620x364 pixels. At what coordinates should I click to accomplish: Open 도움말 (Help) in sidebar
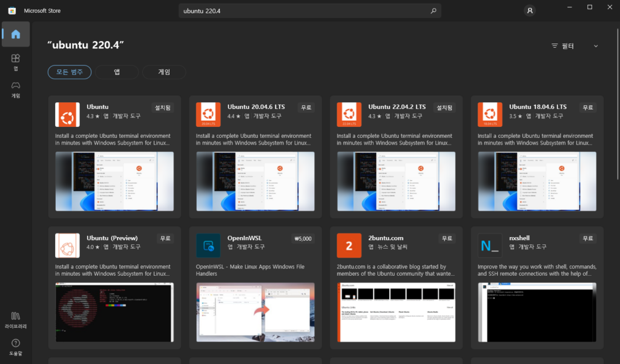tap(15, 347)
